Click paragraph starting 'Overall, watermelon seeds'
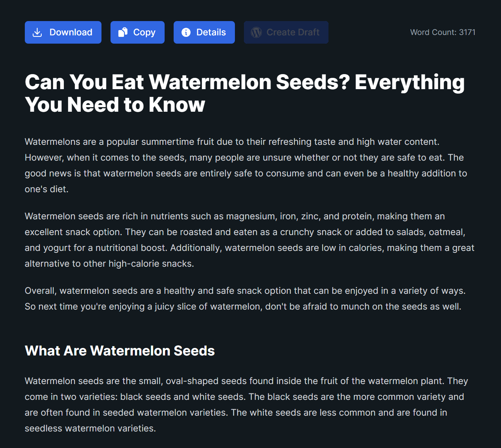 pyautogui.click(x=245, y=299)
